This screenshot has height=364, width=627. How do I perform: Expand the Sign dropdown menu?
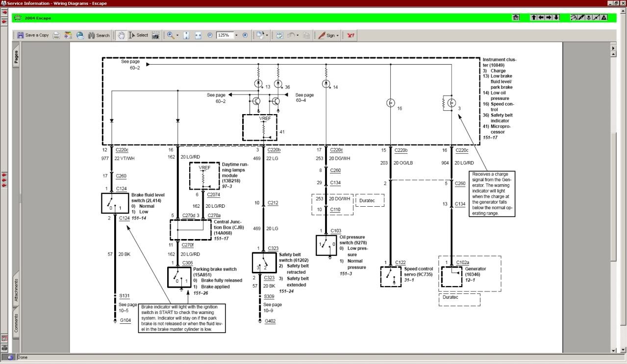click(338, 35)
